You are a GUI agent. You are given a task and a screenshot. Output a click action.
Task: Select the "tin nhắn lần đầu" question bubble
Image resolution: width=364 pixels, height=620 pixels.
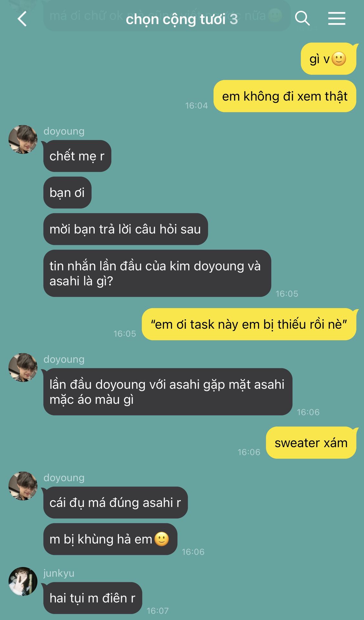click(157, 273)
